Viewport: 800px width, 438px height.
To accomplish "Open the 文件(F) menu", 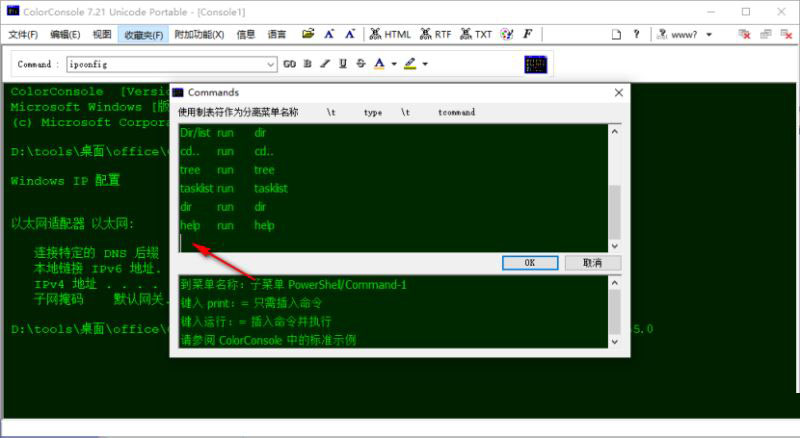I will (23, 35).
